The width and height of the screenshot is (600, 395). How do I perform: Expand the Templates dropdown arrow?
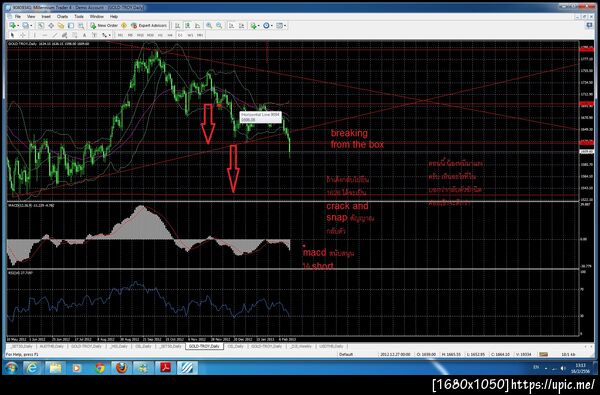coord(285,26)
